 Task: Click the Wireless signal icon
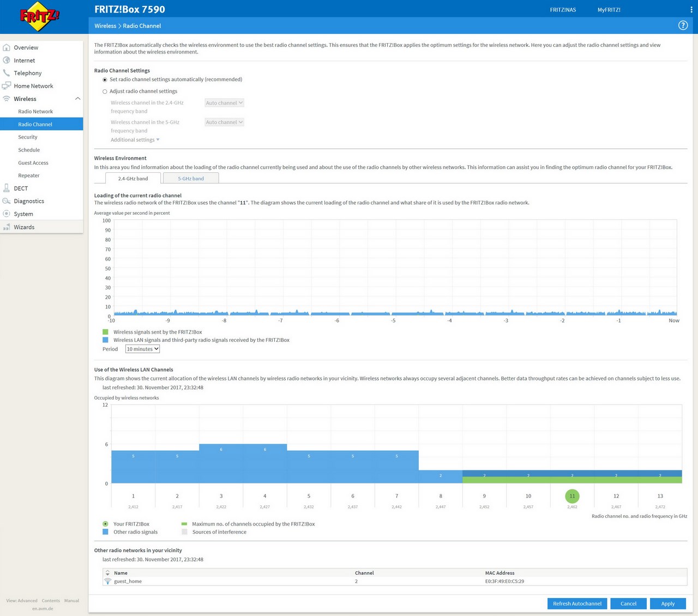point(7,99)
